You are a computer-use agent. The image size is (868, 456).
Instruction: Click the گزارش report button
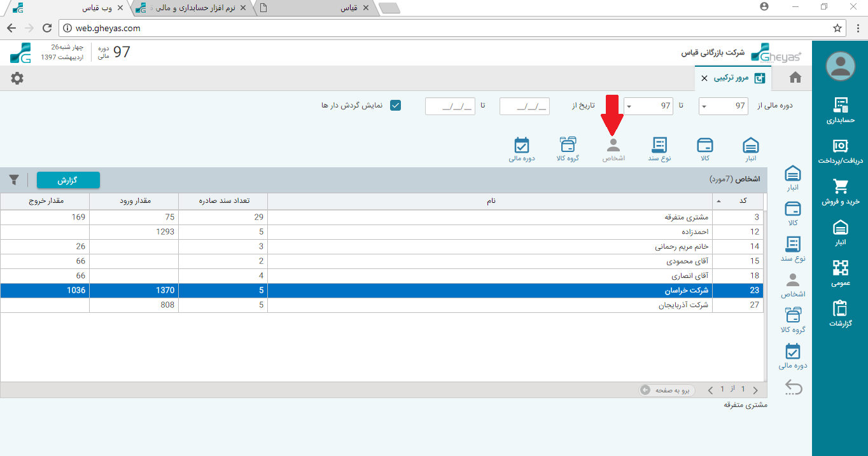click(x=68, y=180)
